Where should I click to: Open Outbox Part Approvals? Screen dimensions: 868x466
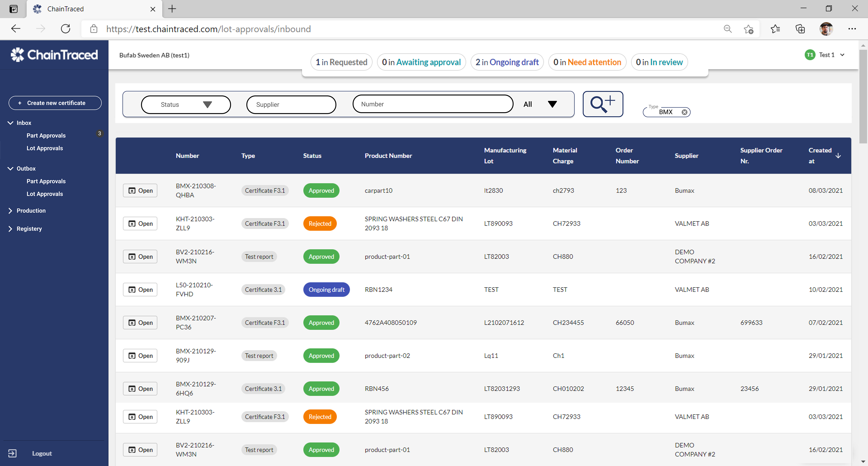pyautogui.click(x=46, y=181)
